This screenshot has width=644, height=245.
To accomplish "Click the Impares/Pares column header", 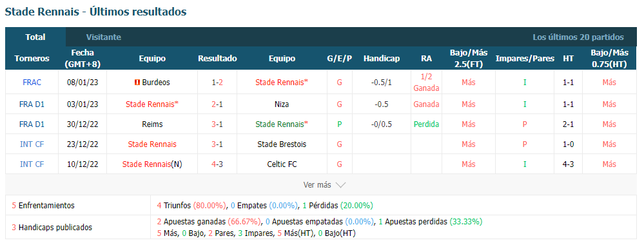I will tap(525, 59).
